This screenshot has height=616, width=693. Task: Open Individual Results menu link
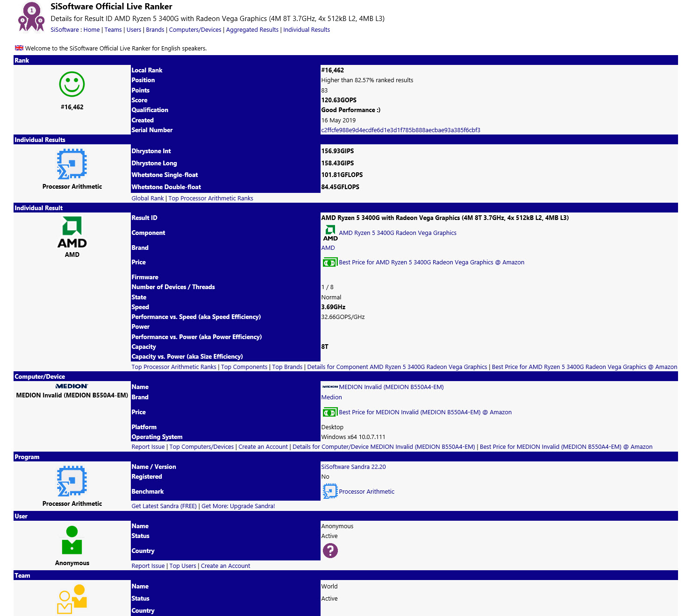(307, 30)
